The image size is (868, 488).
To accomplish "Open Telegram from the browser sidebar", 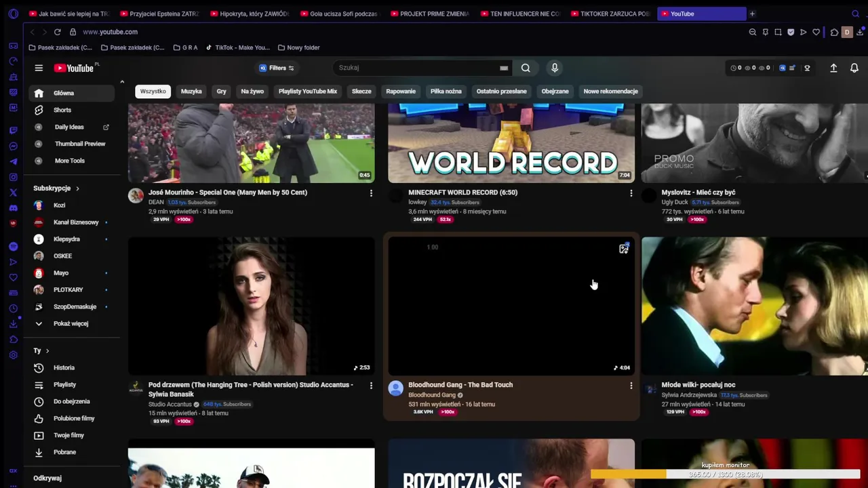I will [x=13, y=161].
